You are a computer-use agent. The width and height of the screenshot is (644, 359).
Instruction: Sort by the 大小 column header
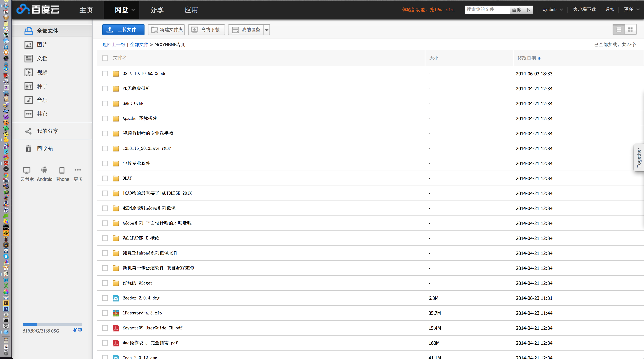(434, 58)
